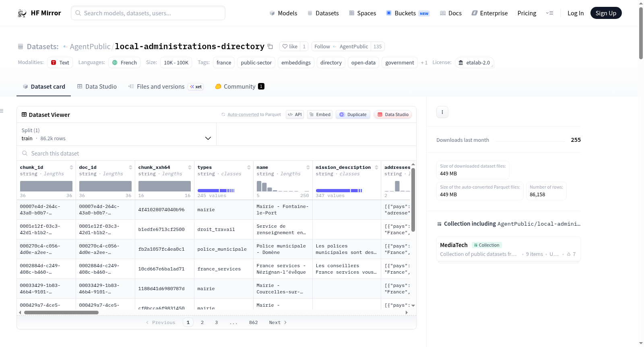
Task: Click the directory tag
Action: pyautogui.click(x=331, y=63)
